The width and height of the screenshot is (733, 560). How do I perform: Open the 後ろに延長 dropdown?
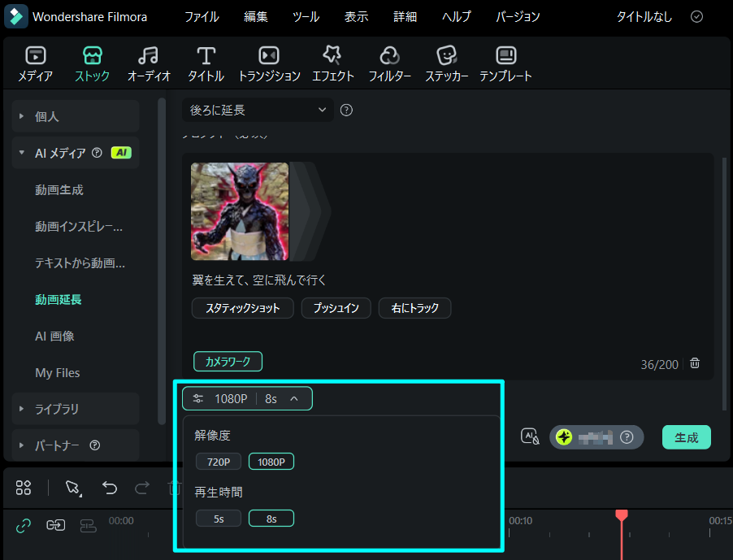[258, 109]
